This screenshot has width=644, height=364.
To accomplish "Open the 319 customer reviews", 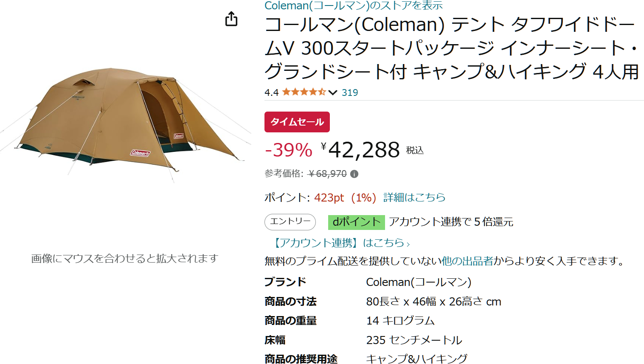I will coord(351,92).
